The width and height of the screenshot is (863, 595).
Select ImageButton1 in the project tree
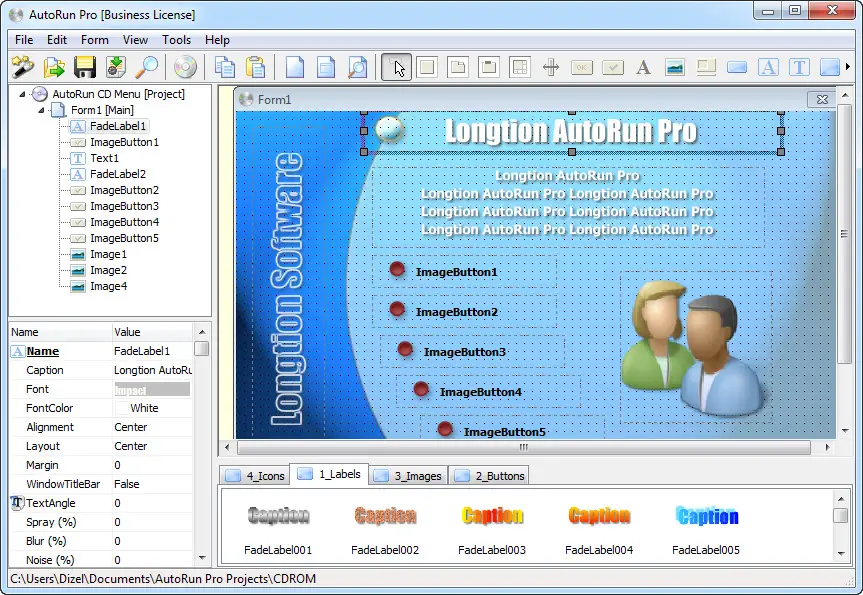tap(124, 142)
